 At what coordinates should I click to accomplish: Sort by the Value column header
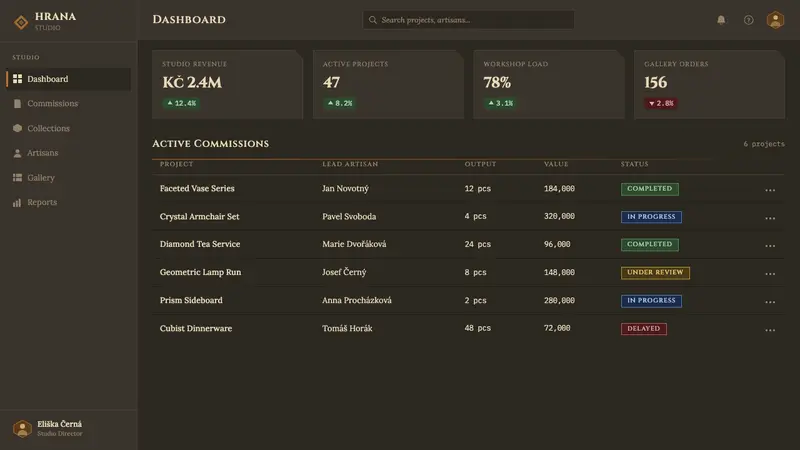(556, 164)
